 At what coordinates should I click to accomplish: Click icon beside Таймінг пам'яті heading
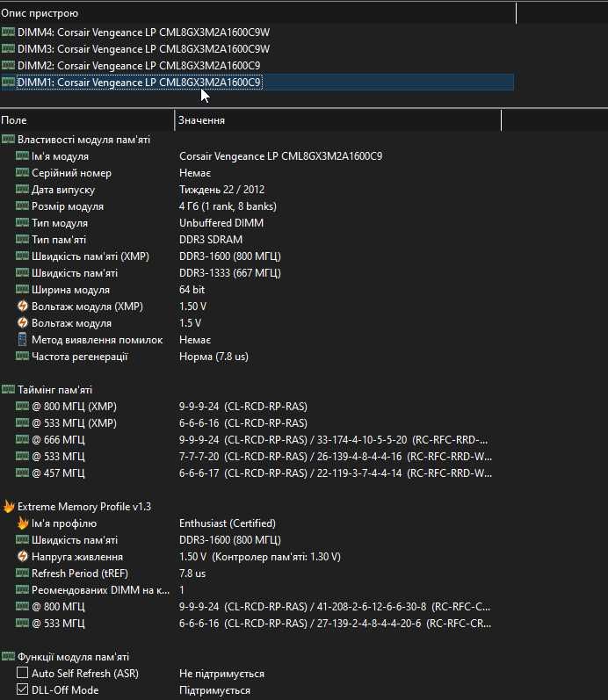8,390
